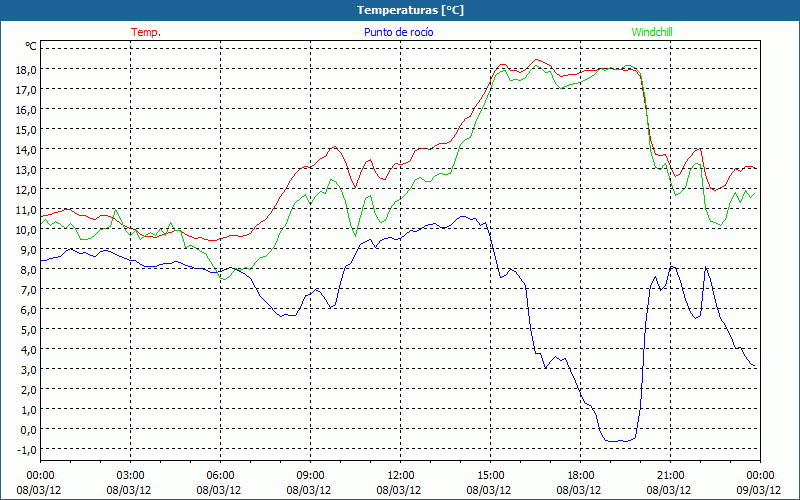Click the '18,0' y-axis value
Image resolution: width=800 pixels, height=500 pixels.
[26, 70]
